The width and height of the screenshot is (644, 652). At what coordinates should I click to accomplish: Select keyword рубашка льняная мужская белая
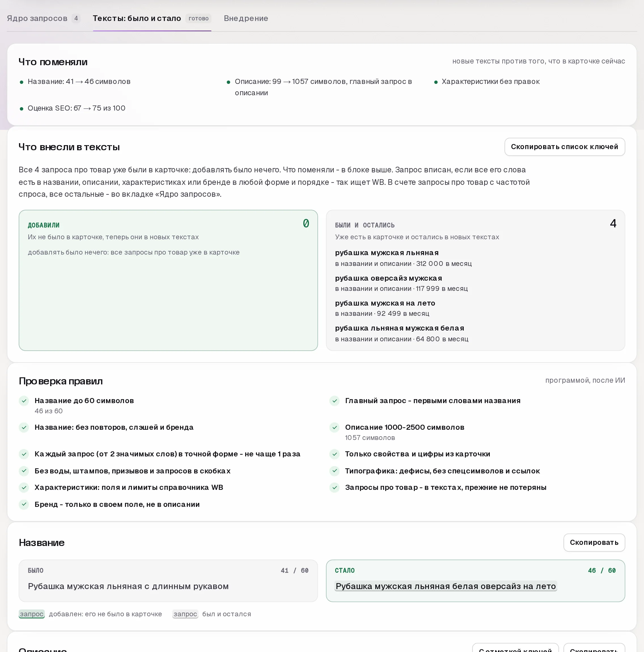[x=400, y=328]
